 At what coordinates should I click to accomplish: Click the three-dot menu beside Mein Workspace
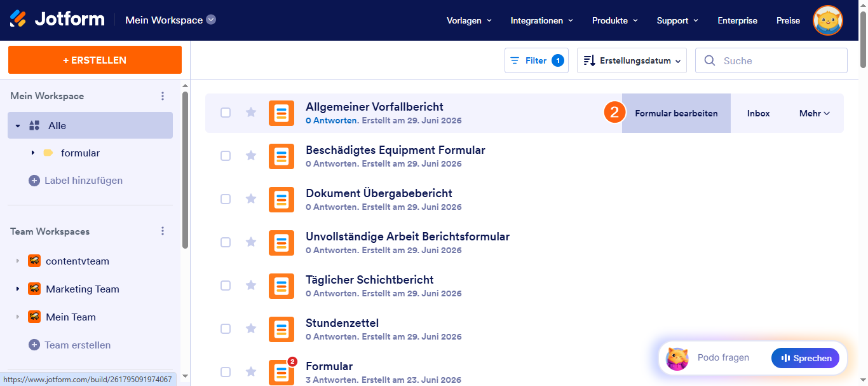click(x=163, y=96)
